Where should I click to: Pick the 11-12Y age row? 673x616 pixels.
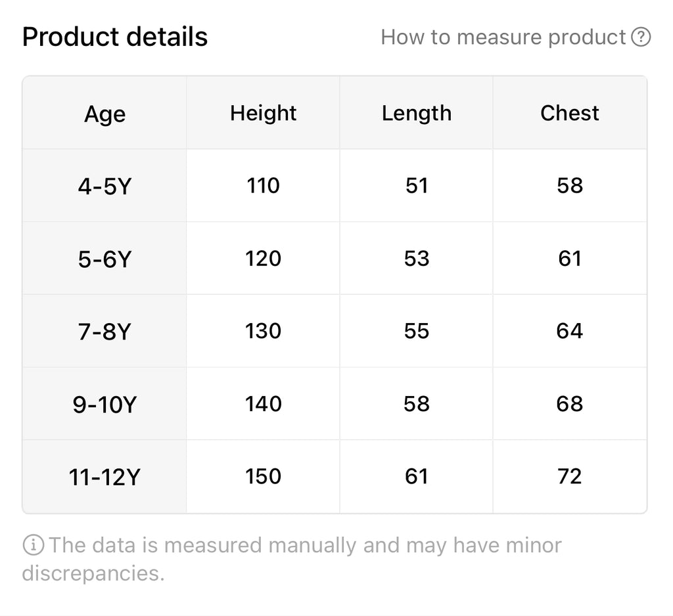click(x=104, y=477)
